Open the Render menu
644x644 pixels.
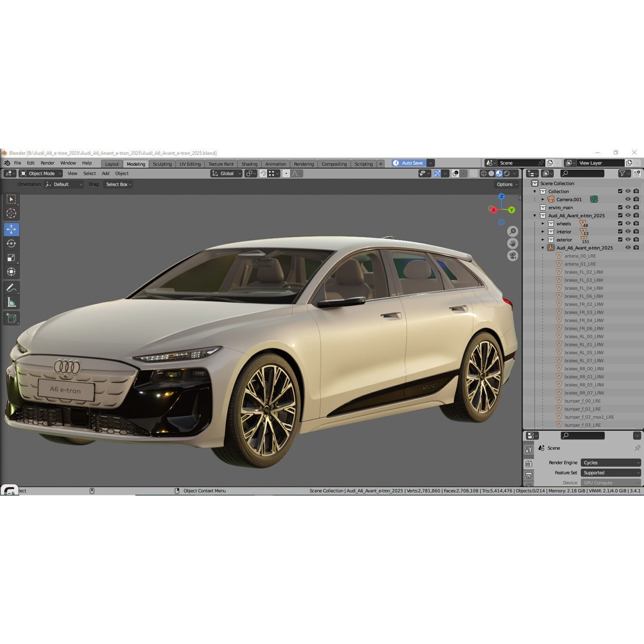(x=47, y=163)
